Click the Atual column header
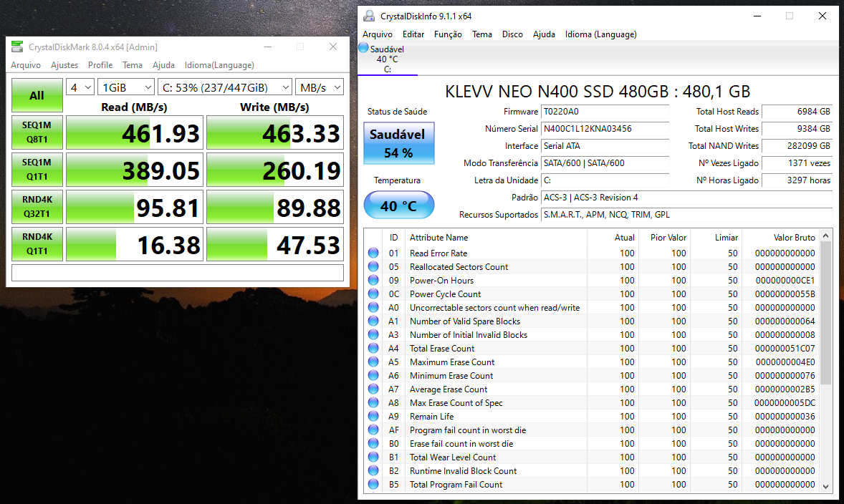 613,237
